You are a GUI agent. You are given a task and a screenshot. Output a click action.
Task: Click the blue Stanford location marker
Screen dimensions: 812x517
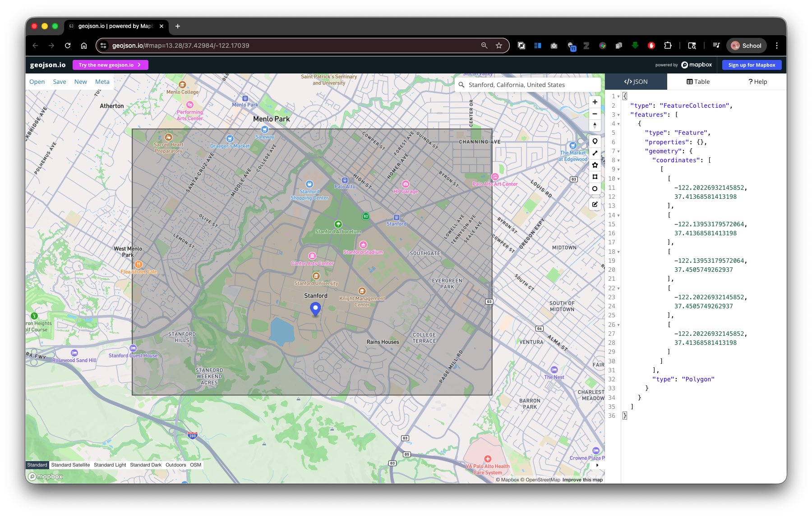coord(315,308)
